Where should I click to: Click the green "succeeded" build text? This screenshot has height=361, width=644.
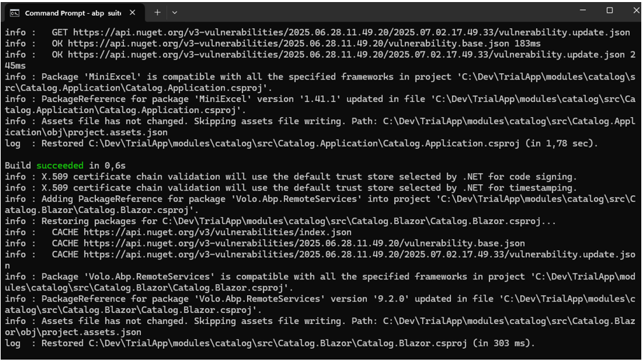pyautogui.click(x=60, y=166)
